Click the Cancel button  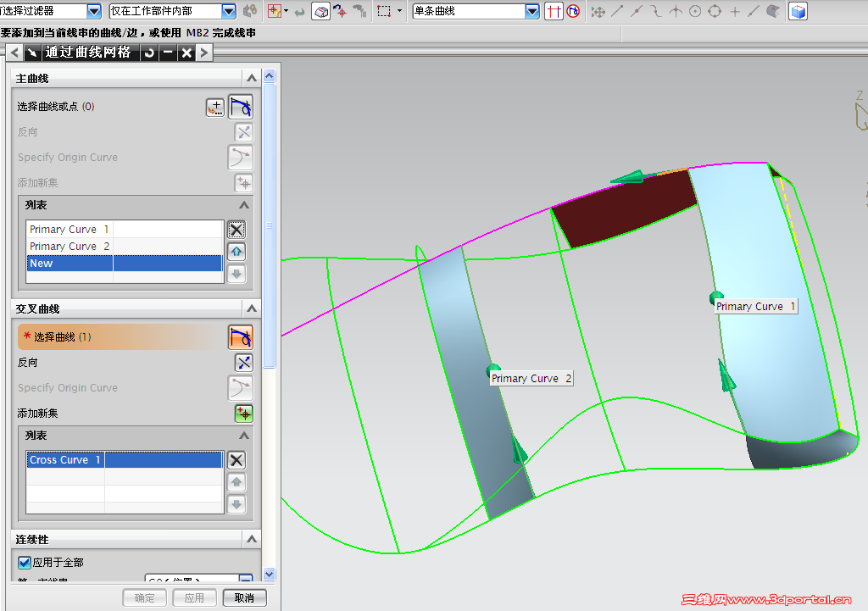click(245, 597)
